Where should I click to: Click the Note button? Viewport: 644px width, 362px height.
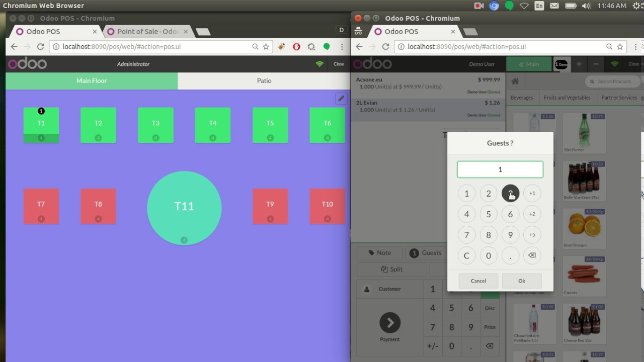tap(380, 253)
